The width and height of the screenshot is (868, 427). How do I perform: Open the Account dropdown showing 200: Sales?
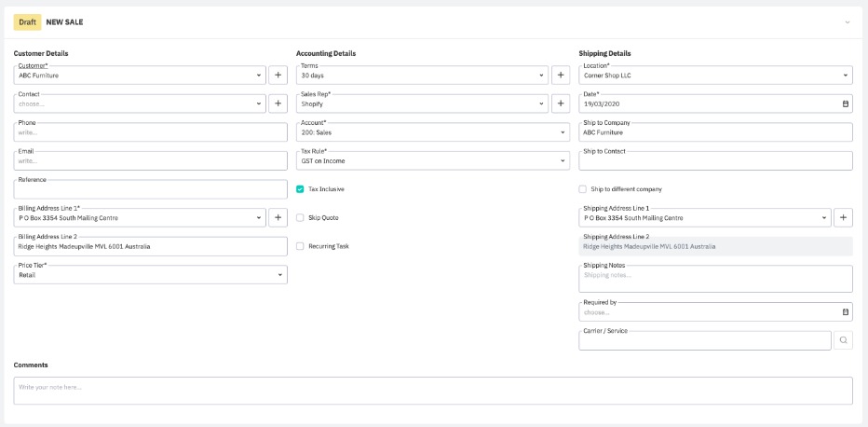point(432,132)
